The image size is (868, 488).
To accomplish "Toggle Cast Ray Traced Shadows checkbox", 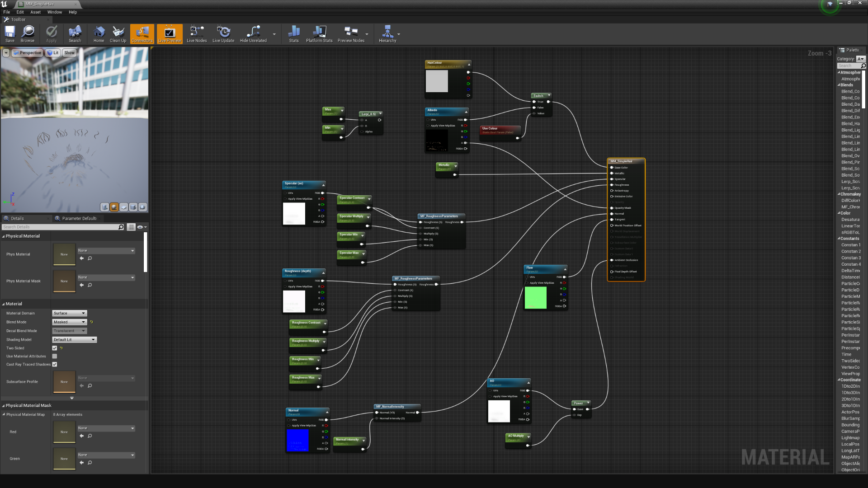I will click(x=55, y=364).
